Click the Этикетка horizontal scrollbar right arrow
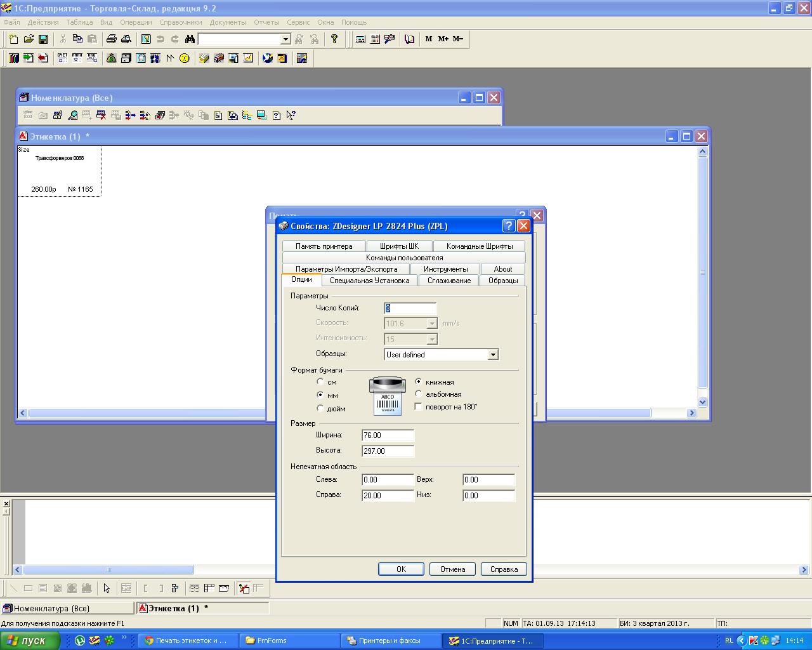Screen dimensions: 812x650 click(x=691, y=413)
